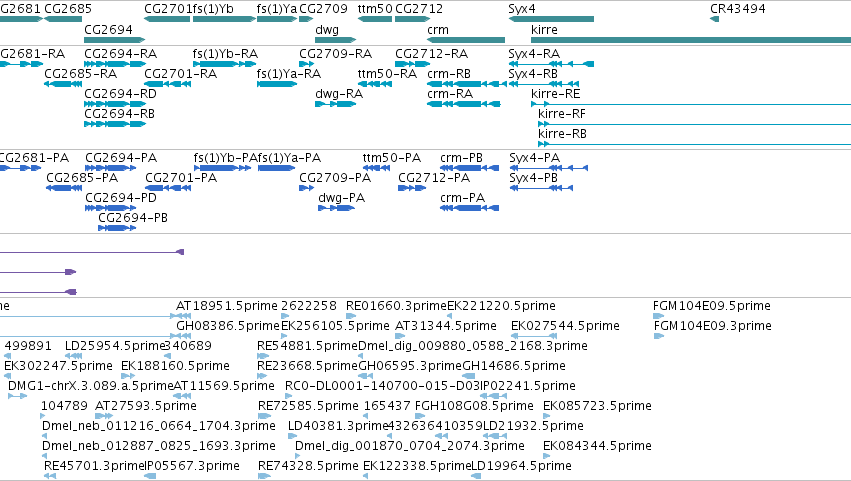Image resolution: width=851 pixels, height=481 pixels.
Task: Click the CG2694 gene label
Action: (x=108, y=29)
